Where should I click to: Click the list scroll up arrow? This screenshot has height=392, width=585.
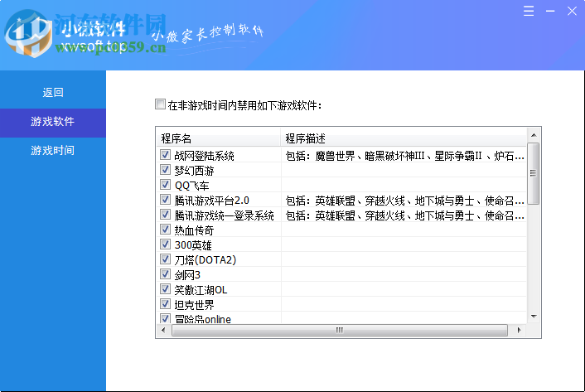[534, 135]
